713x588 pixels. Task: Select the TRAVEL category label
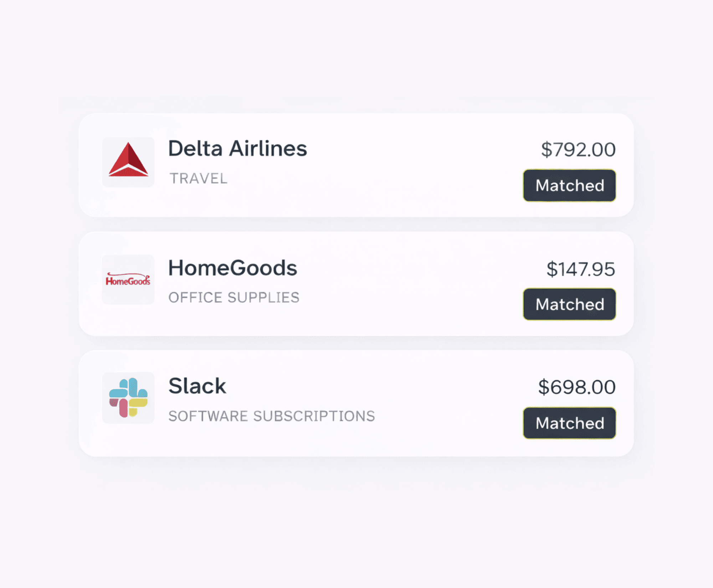click(199, 178)
